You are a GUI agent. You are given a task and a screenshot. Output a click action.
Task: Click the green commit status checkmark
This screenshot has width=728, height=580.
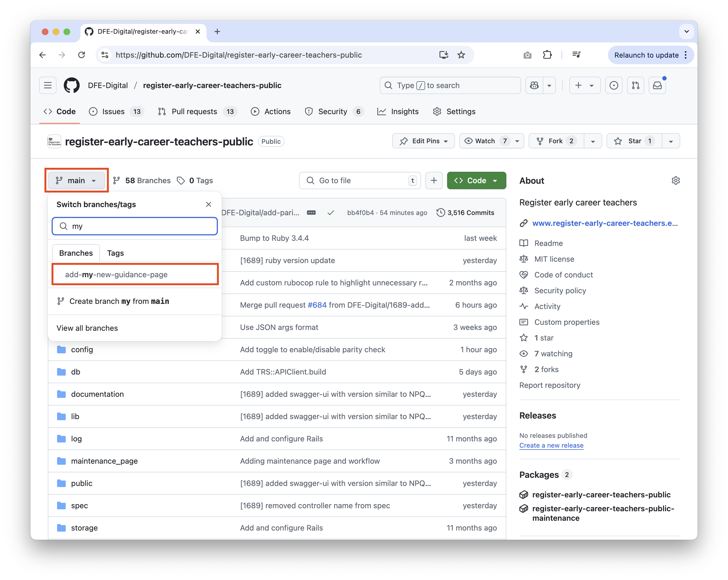click(x=331, y=213)
